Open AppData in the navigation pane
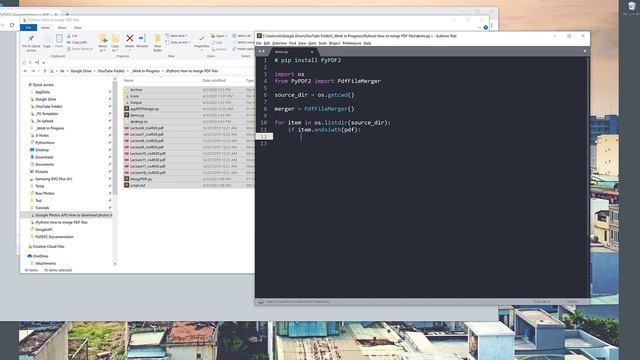This screenshot has width=640, height=360. pos(42,92)
